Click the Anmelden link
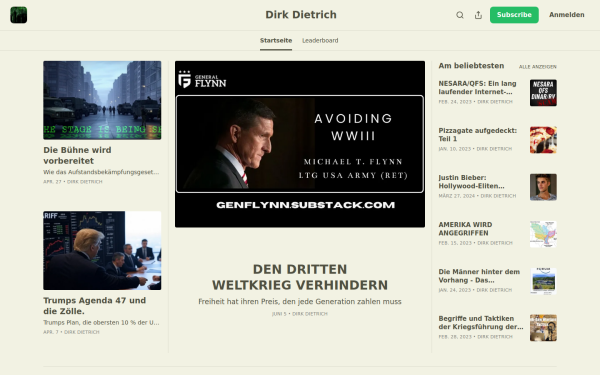This screenshot has width=600, height=375. 567,15
